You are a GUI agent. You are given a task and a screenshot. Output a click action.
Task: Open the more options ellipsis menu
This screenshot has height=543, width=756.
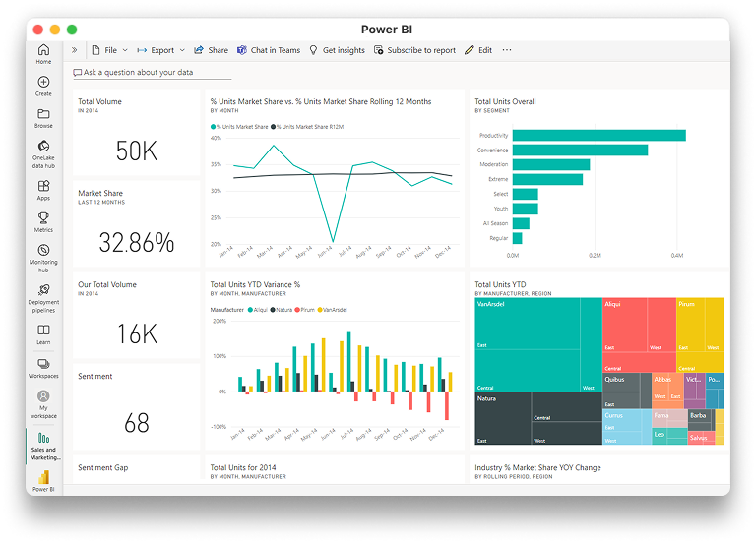point(507,50)
